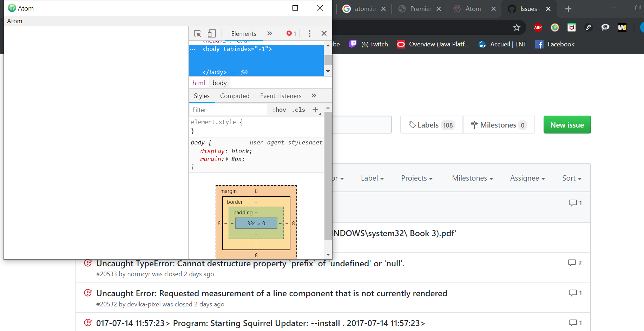Select the html breadcrumb in DevTools

coord(199,83)
